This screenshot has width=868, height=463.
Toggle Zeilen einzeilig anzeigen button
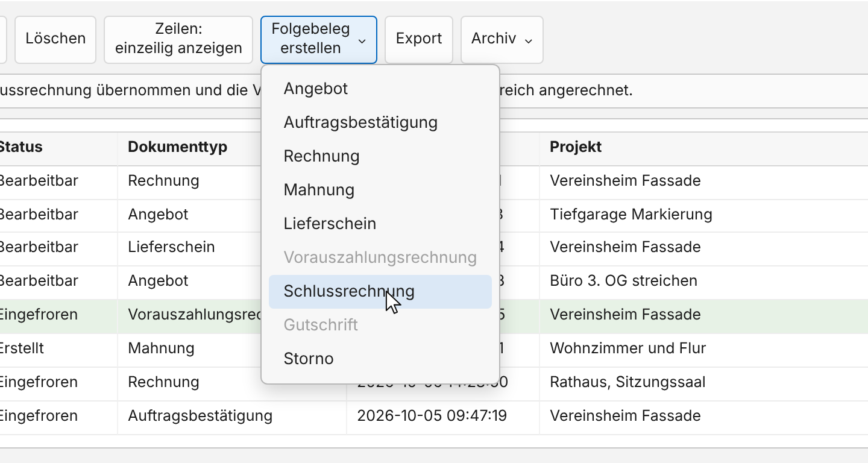(178, 40)
